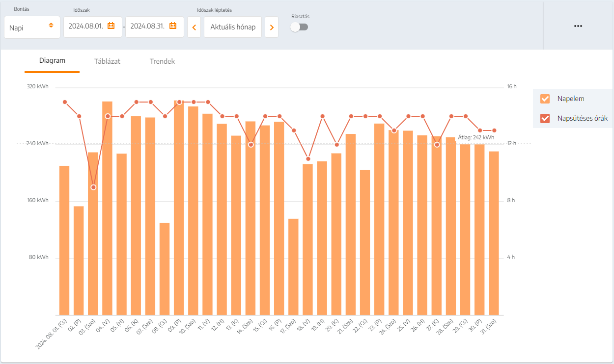This screenshot has width=614, height=364.
Task: Uncheck the Napsütéses órák series checkbox
Action: tap(545, 118)
